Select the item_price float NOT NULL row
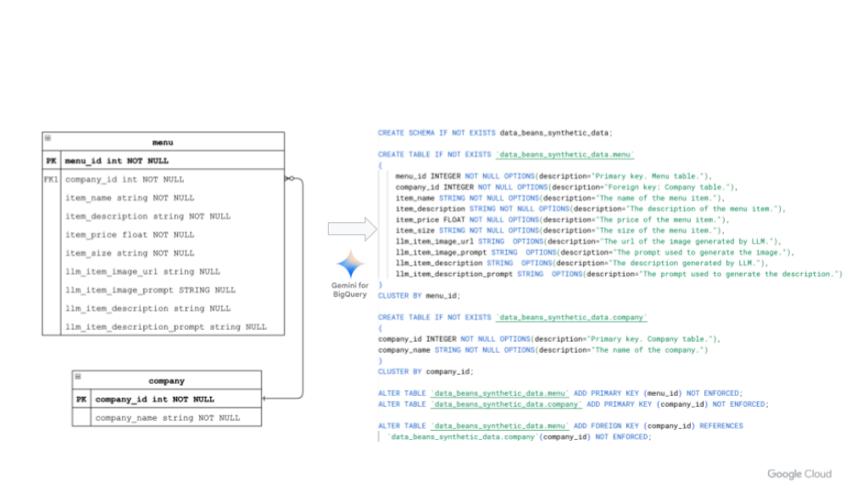868x496 pixels. point(129,235)
